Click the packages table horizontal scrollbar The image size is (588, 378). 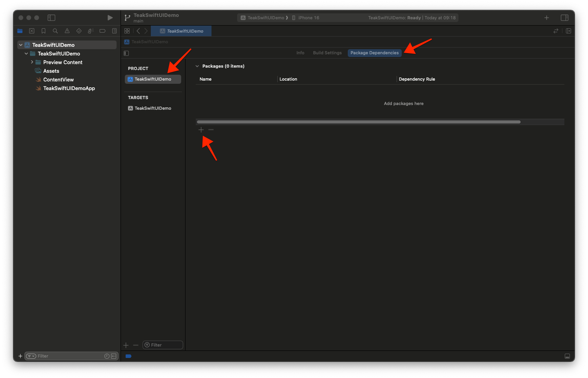pyautogui.click(x=358, y=122)
